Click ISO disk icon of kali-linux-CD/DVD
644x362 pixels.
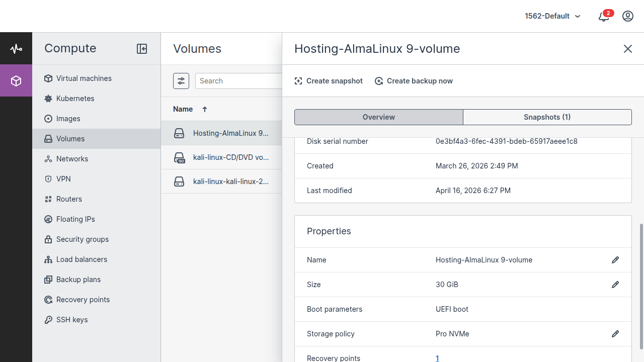click(180, 158)
